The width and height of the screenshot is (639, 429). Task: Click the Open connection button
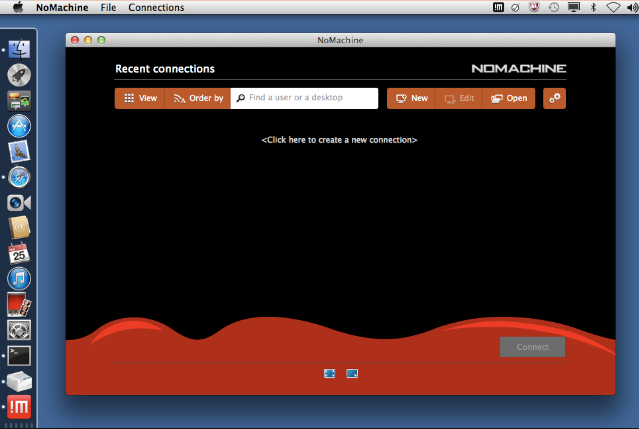point(509,98)
